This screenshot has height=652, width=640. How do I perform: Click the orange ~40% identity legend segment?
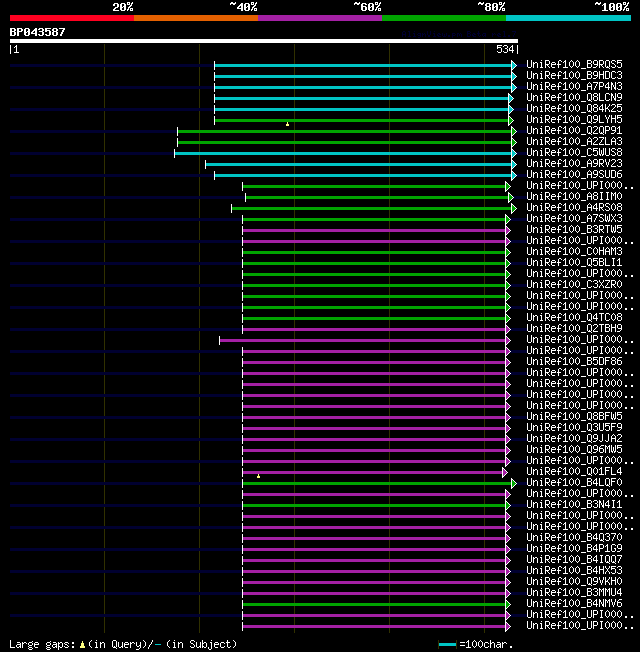pyautogui.click(x=196, y=18)
